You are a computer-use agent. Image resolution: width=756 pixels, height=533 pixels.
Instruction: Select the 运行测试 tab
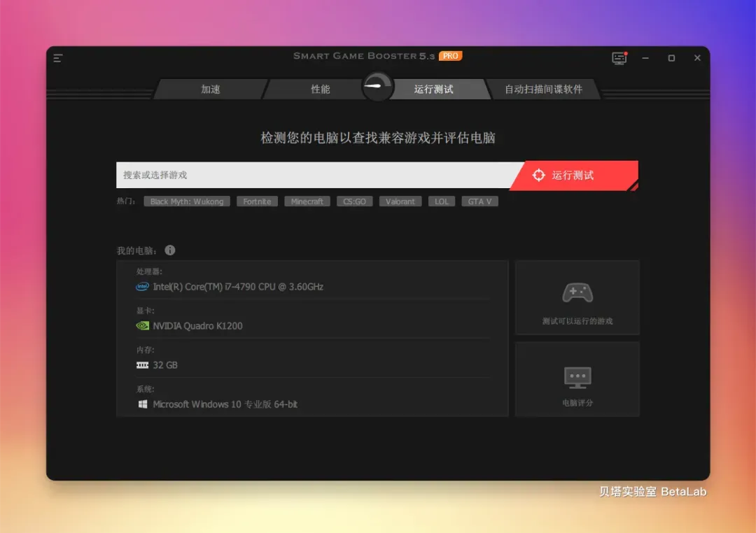pyautogui.click(x=433, y=89)
